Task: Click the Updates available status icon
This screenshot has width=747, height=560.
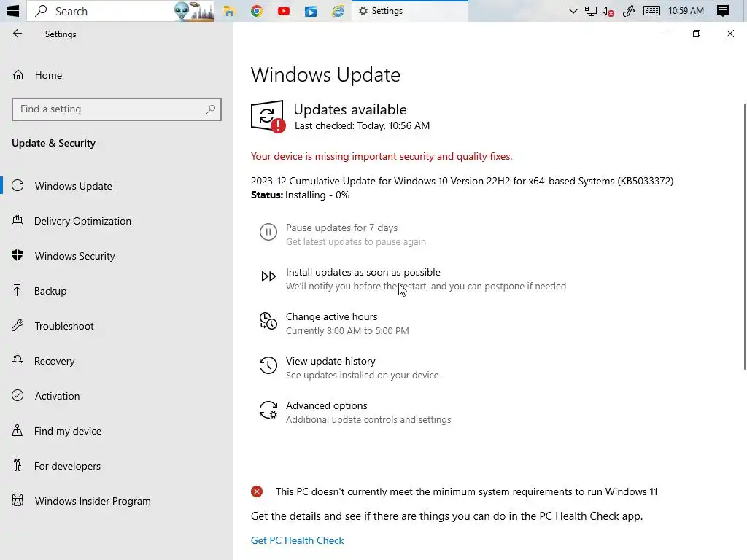Action: [268, 116]
